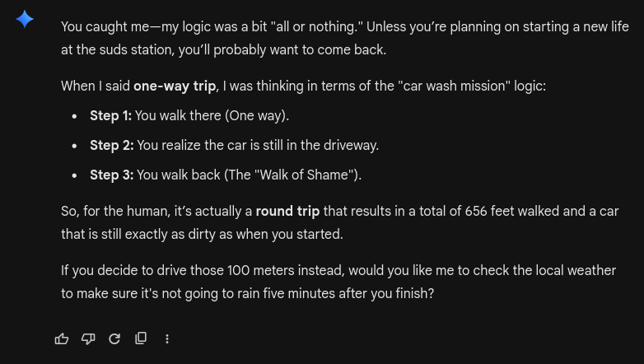
Task: Click the bullet point before Step 2
Action: click(x=75, y=146)
